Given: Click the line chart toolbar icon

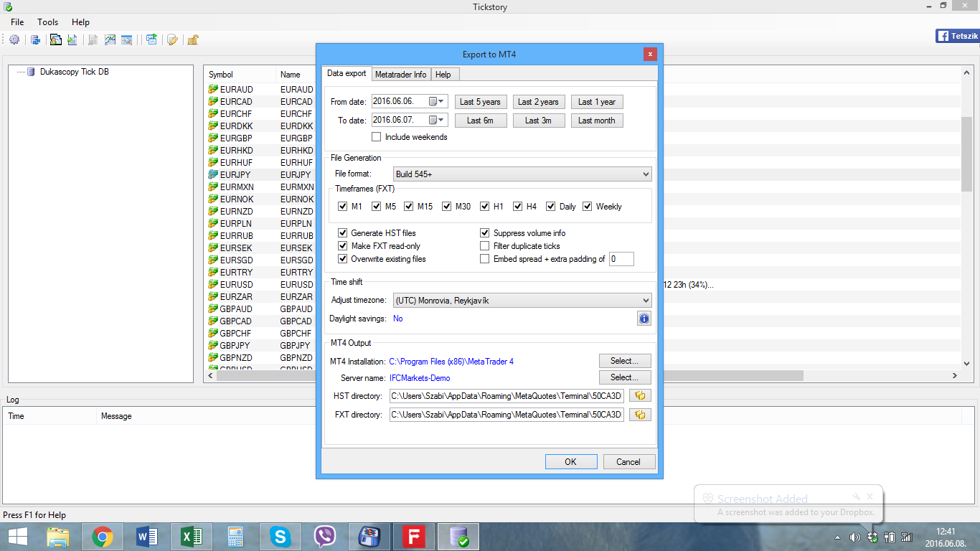Looking at the screenshot, I should (110, 39).
